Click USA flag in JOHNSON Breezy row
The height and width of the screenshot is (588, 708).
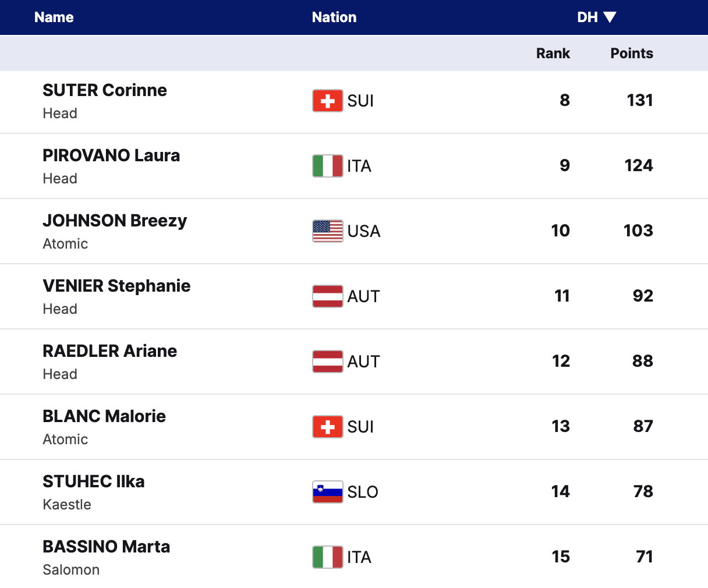point(327,231)
